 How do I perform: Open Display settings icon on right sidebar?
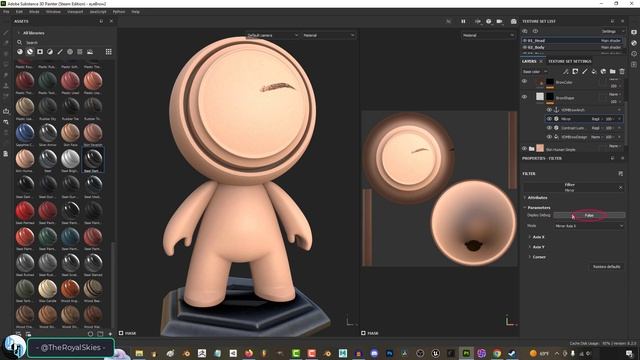pos(634,32)
